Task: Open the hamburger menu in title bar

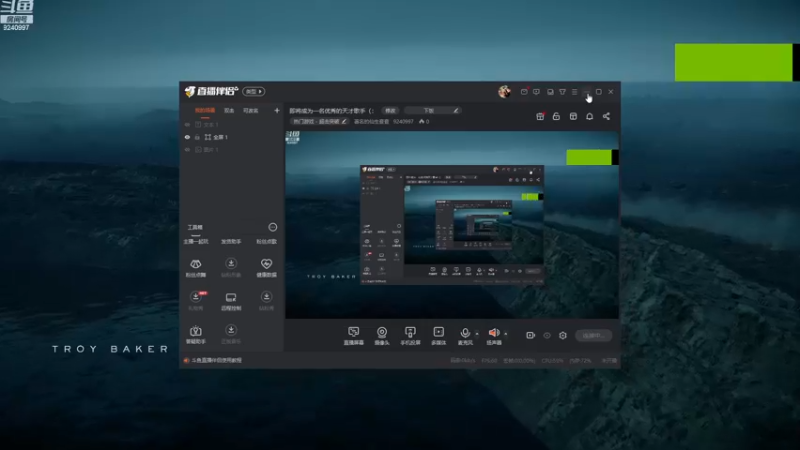Action: pos(574,92)
